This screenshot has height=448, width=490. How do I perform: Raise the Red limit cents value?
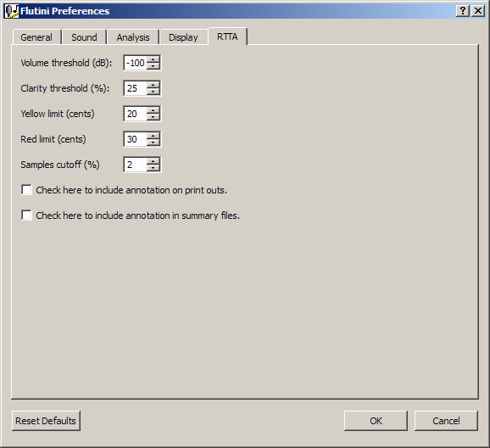153,136
